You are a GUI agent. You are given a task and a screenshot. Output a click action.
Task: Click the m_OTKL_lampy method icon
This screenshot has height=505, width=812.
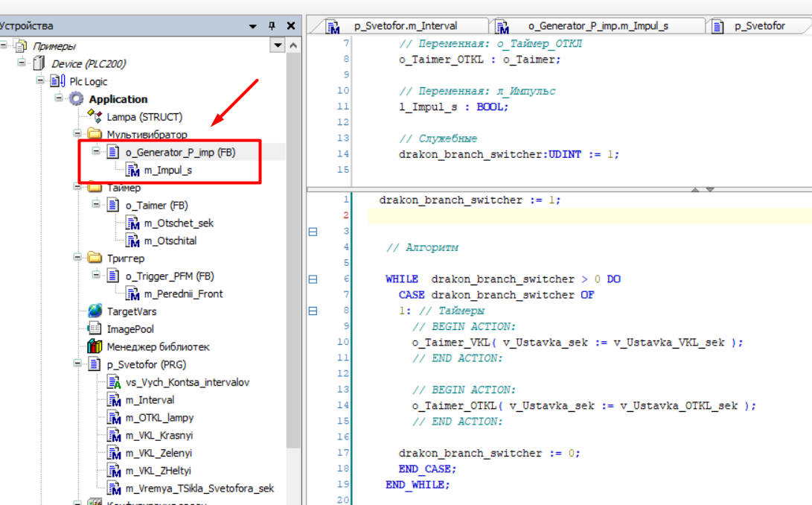pos(114,417)
